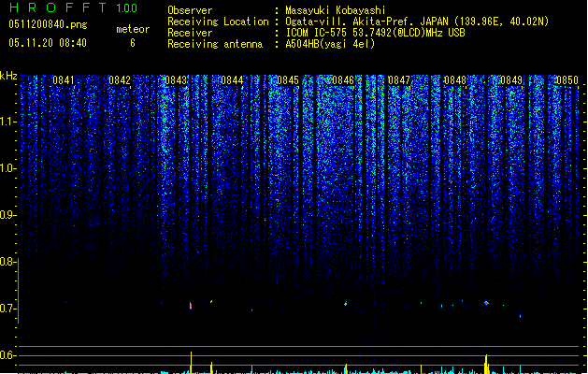Click the kHz axis unit label
This screenshot has width=588, height=374.
(x=8, y=76)
